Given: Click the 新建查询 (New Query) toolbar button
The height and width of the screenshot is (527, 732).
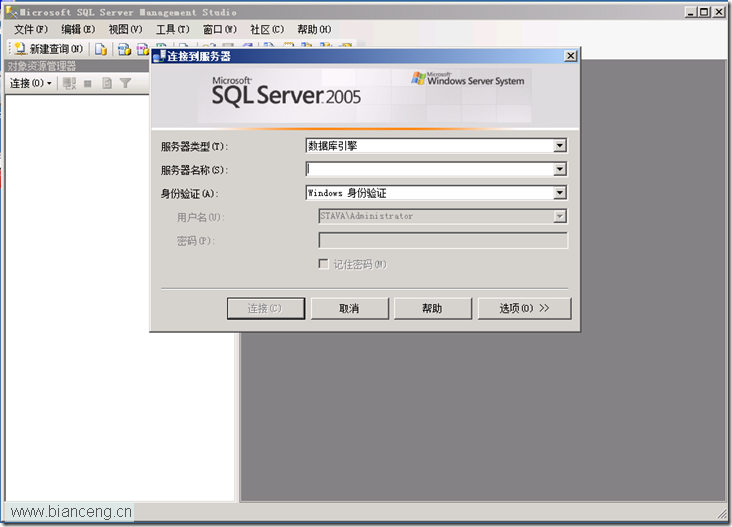Looking at the screenshot, I should point(49,49).
